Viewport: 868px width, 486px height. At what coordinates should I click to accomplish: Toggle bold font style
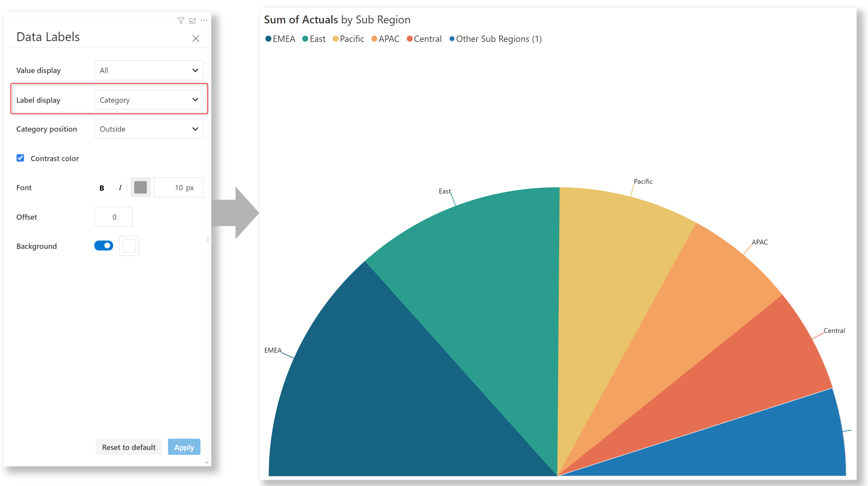[102, 188]
